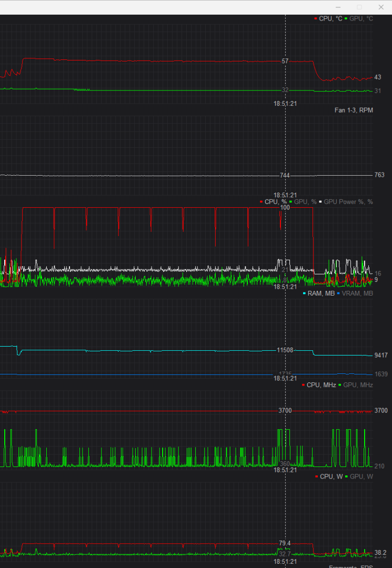This screenshot has height=568, width=392.
Task: Select the GPU, MHz legend label
Action: coord(358,385)
